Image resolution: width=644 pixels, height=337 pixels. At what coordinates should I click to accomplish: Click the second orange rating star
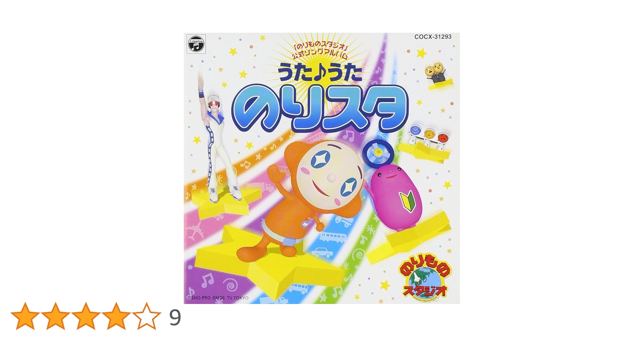tap(55, 316)
